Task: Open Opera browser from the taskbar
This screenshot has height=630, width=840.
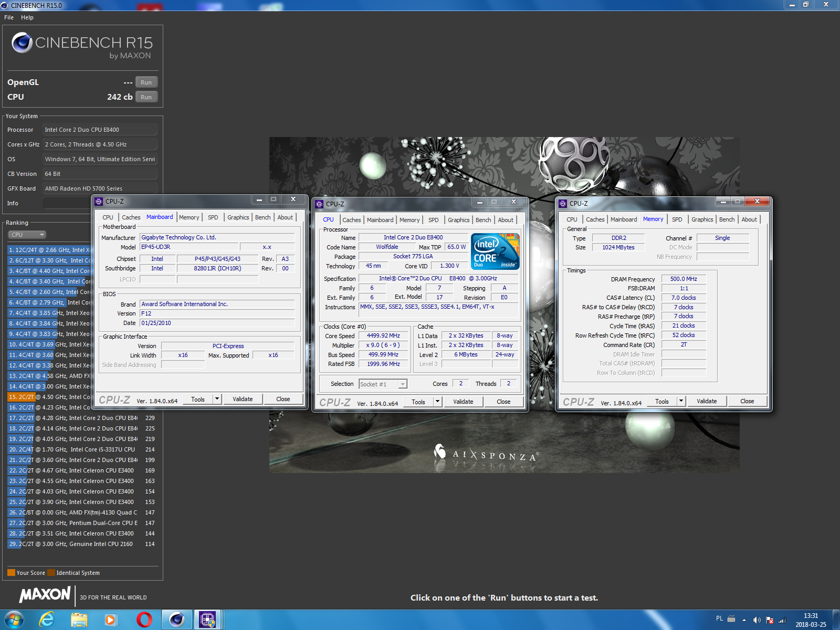Action: click(144, 620)
